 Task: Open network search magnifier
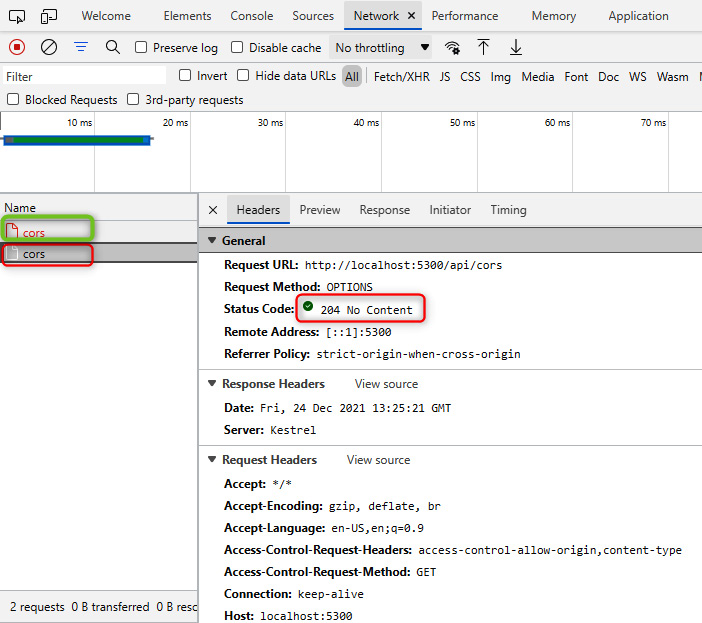[113, 47]
